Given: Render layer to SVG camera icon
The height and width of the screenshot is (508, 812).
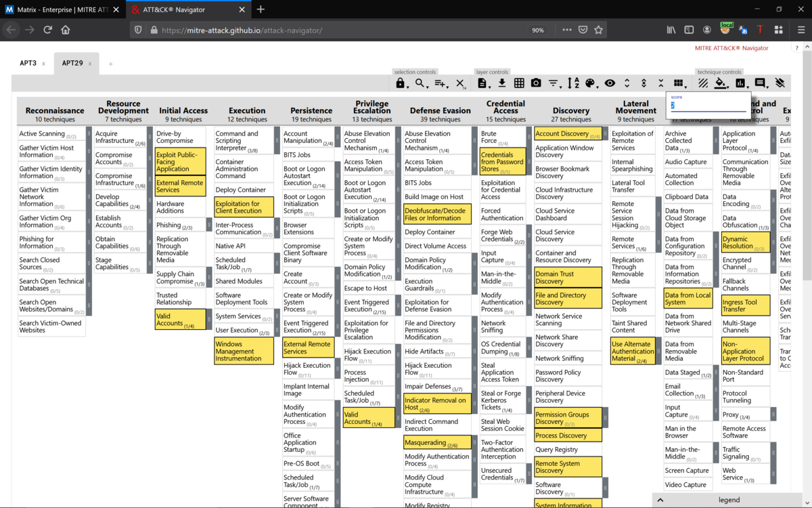Looking at the screenshot, I should [x=536, y=83].
